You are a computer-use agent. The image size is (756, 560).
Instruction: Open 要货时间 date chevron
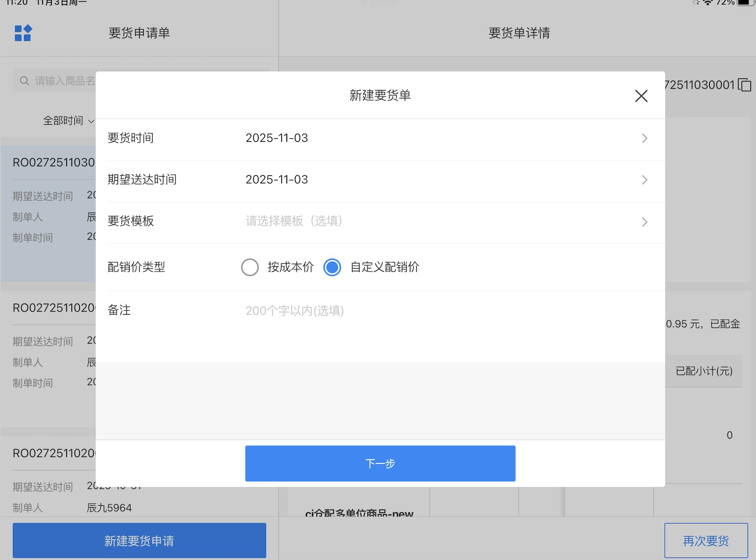(644, 138)
